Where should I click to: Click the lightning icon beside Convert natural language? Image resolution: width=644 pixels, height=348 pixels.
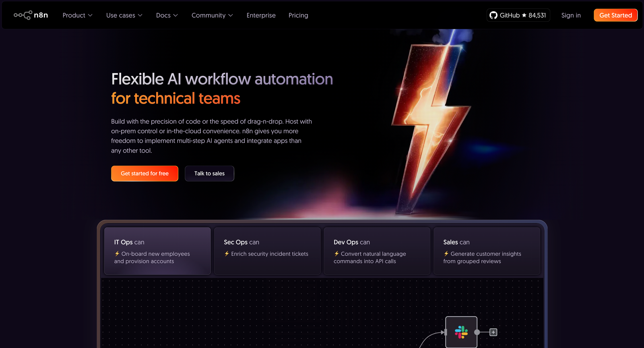(x=336, y=254)
